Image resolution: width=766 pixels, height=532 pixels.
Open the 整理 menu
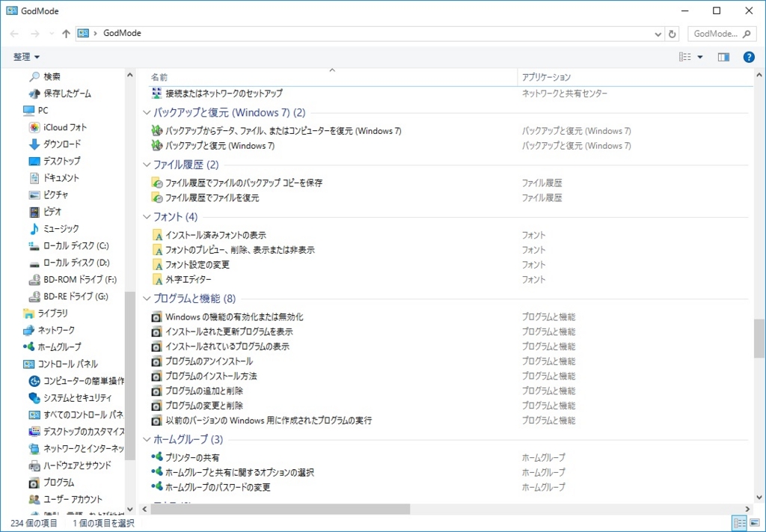coord(26,57)
